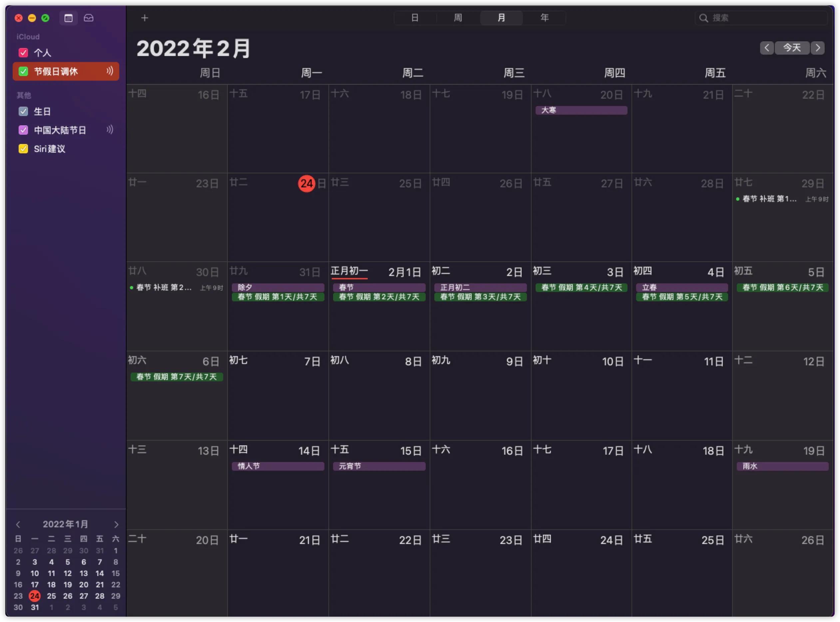Go to the previous month arrow
Screen dimensions: 840x622
(x=767, y=48)
